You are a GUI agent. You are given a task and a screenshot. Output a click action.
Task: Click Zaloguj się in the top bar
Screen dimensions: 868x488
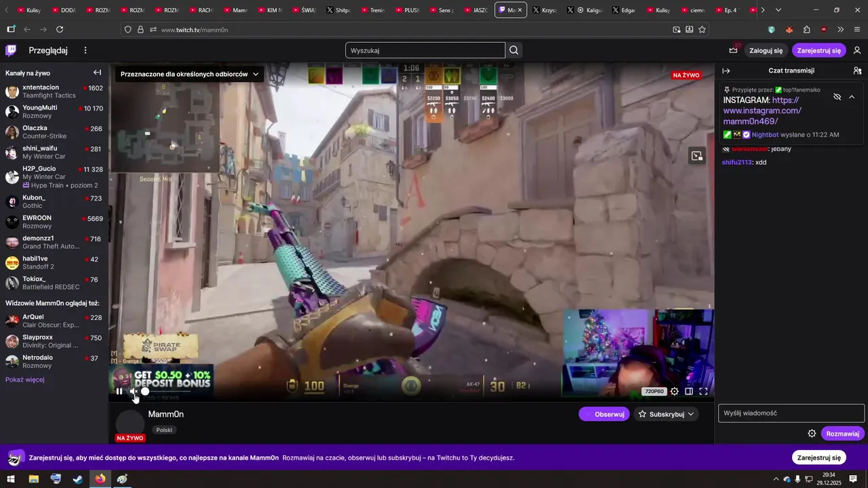click(766, 50)
